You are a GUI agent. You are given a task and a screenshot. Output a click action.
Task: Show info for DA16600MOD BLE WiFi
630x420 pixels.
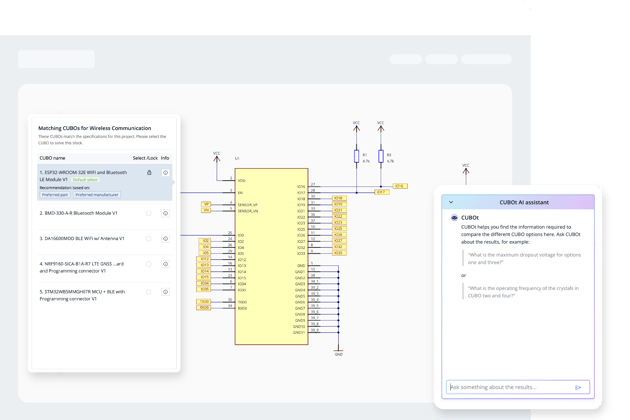click(x=166, y=238)
